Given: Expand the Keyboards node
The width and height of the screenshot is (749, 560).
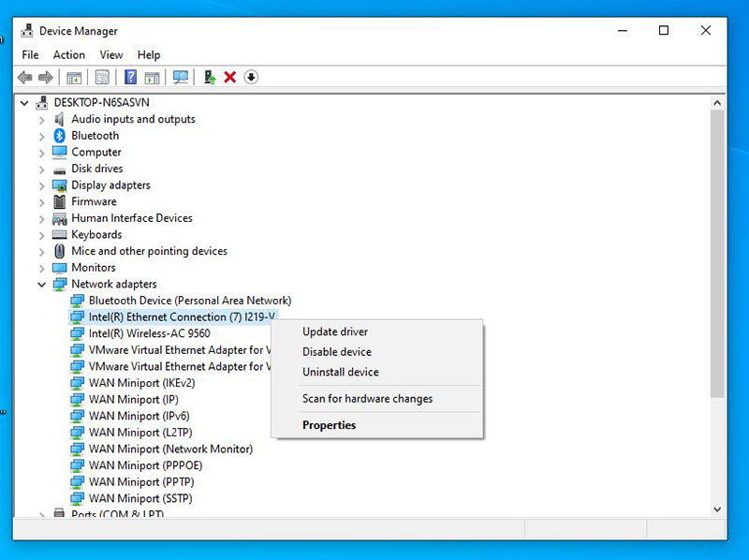Looking at the screenshot, I should tap(41, 235).
